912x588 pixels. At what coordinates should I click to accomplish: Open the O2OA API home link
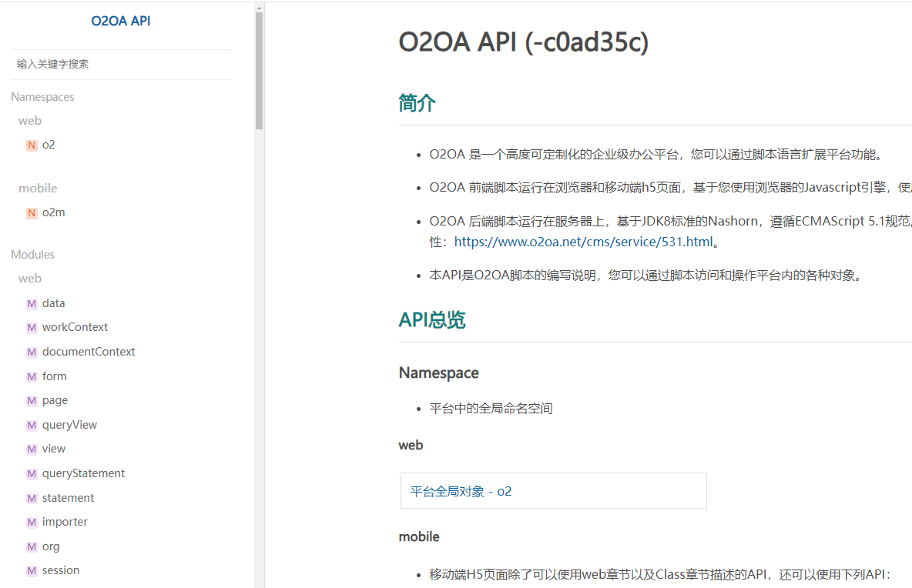pos(120,21)
